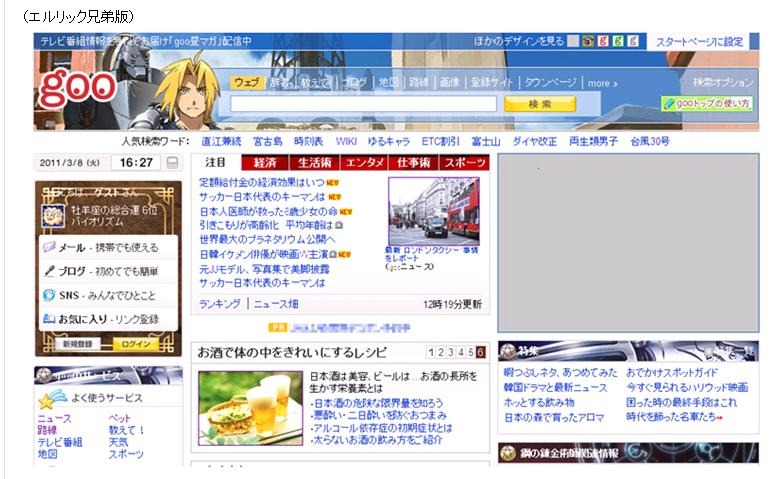The width and height of the screenshot is (771, 479).
Task: Open 天気 service link
Action: tap(118, 442)
